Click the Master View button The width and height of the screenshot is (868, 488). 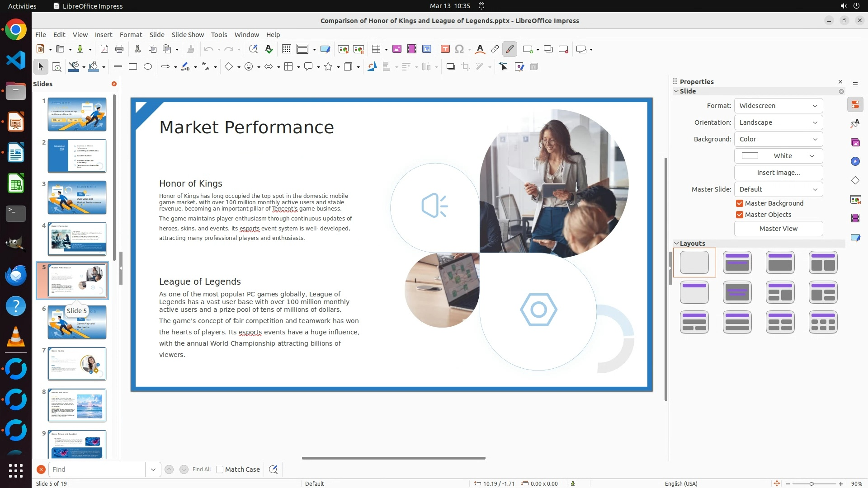pyautogui.click(x=778, y=229)
